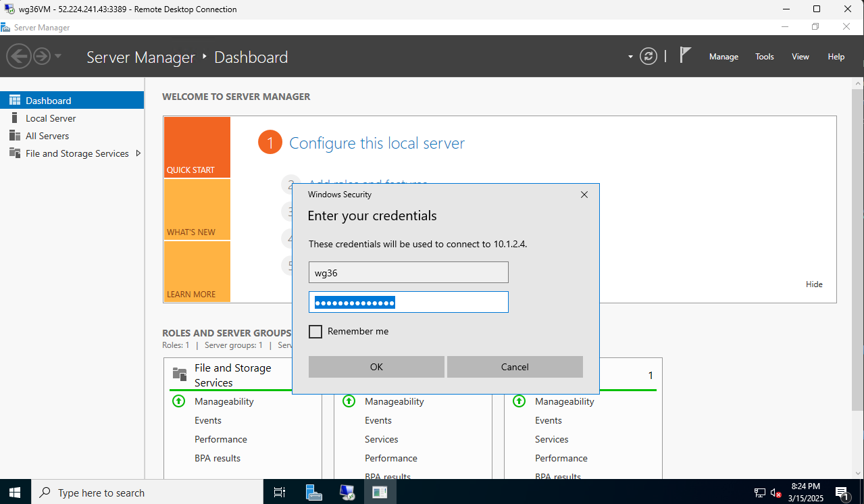This screenshot has width=864, height=504.
Task: Click the back navigation arrow
Action: click(x=20, y=56)
